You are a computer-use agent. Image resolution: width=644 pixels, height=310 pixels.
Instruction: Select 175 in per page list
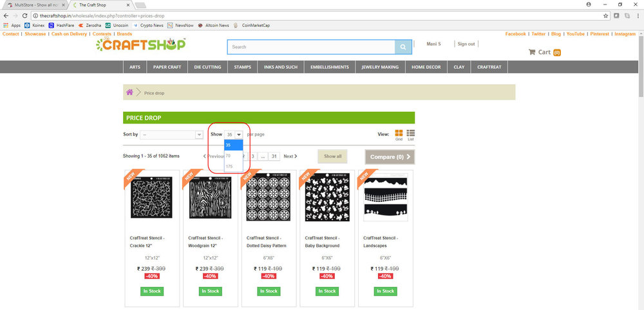pyautogui.click(x=234, y=167)
